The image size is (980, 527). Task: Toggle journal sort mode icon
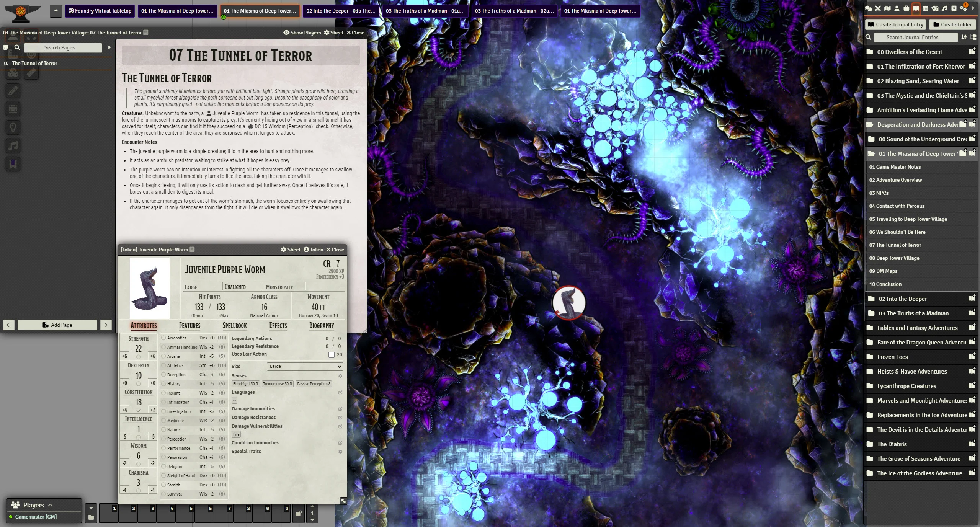(x=964, y=37)
